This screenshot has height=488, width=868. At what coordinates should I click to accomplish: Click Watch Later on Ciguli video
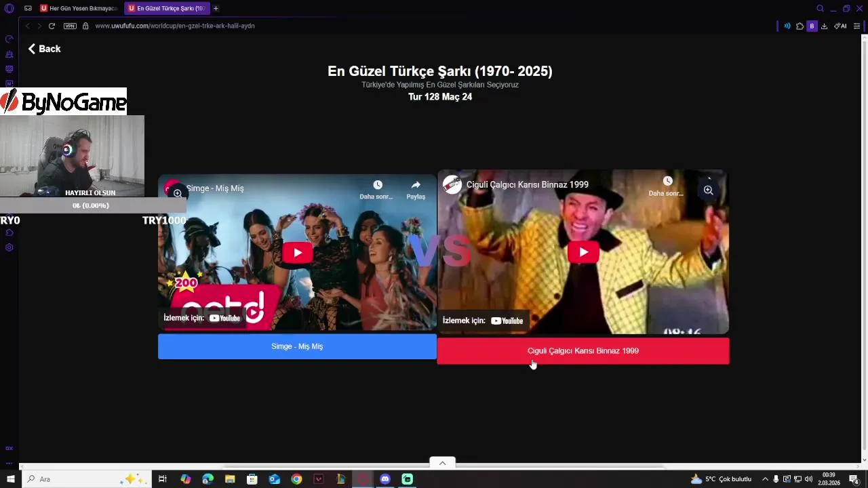(x=666, y=186)
